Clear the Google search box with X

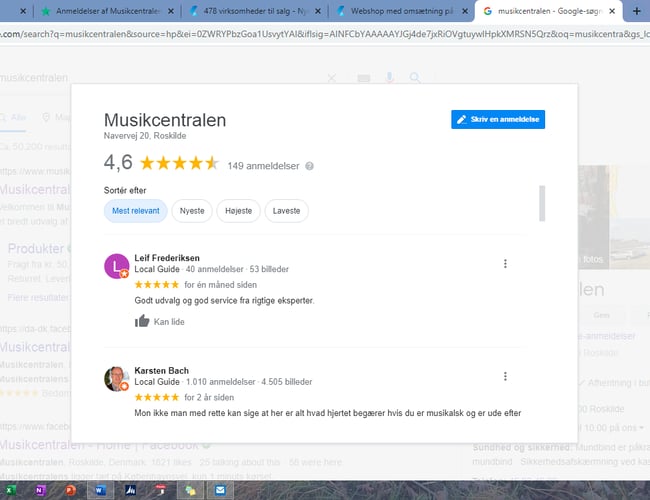(x=332, y=78)
